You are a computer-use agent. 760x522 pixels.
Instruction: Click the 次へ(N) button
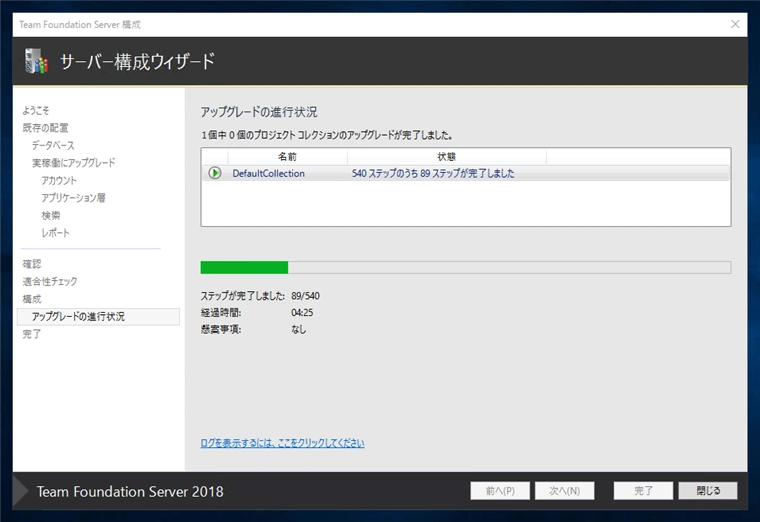click(565, 490)
